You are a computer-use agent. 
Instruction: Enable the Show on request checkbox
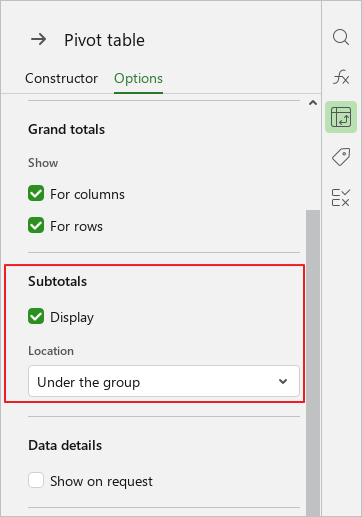36,480
